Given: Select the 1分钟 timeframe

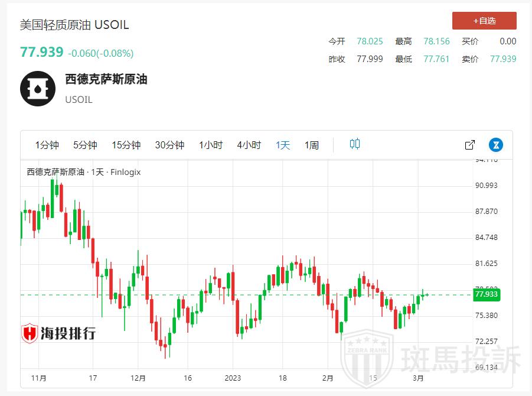Looking at the screenshot, I should click(47, 145).
